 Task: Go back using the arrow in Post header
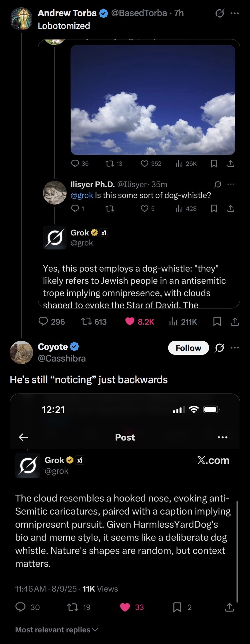pyautogui.click(x=23, y=437)
